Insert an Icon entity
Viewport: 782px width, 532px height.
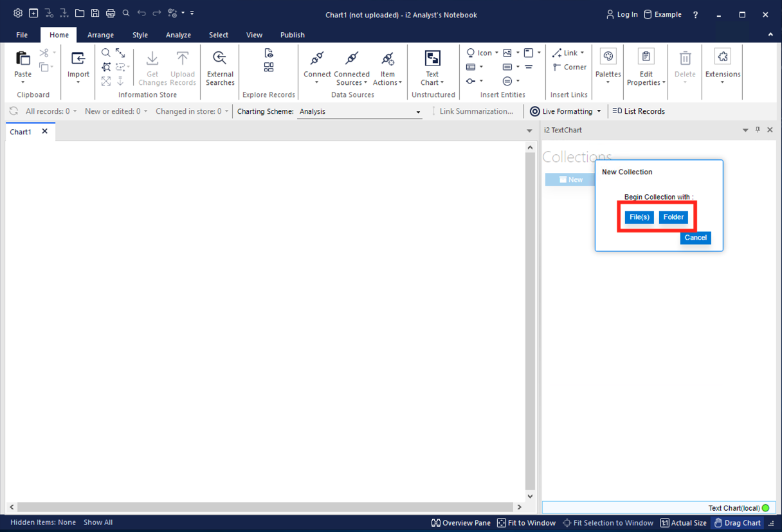[482, 53]
